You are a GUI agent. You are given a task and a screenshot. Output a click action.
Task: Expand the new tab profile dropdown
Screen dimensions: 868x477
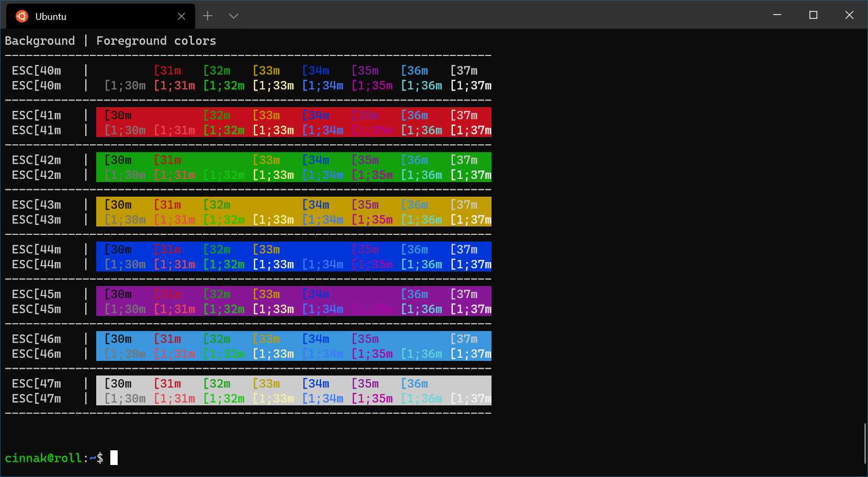[x=234, y=16]
